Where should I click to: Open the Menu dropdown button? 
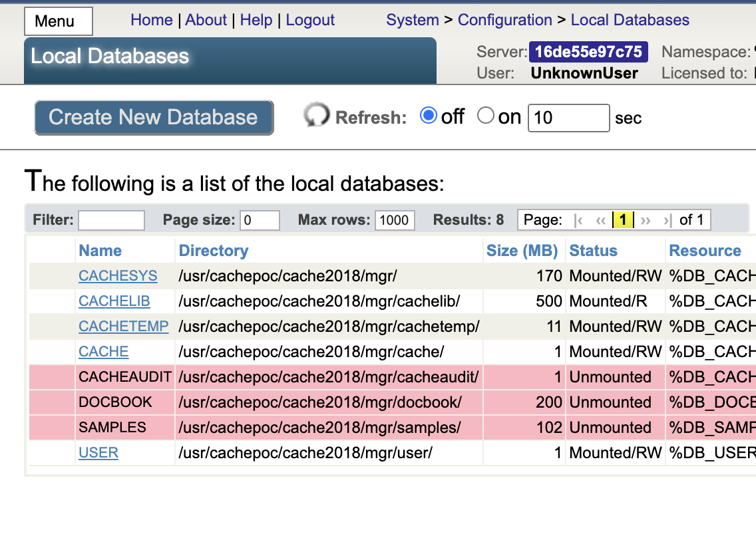pyautogui.click(x=59, y=21)
